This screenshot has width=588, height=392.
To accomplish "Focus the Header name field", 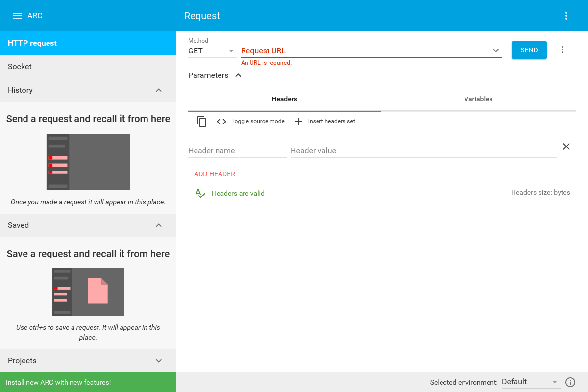I will (x=237, y=151).
